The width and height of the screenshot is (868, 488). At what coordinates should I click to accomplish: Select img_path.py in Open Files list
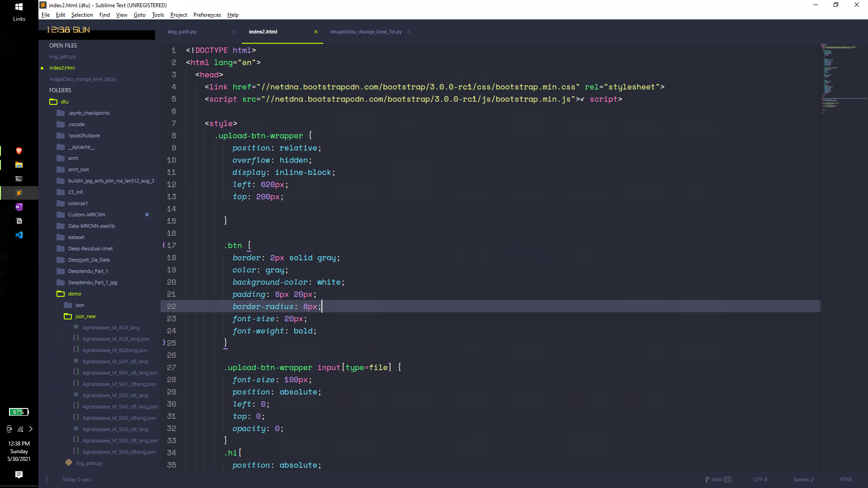click(62, 56)
